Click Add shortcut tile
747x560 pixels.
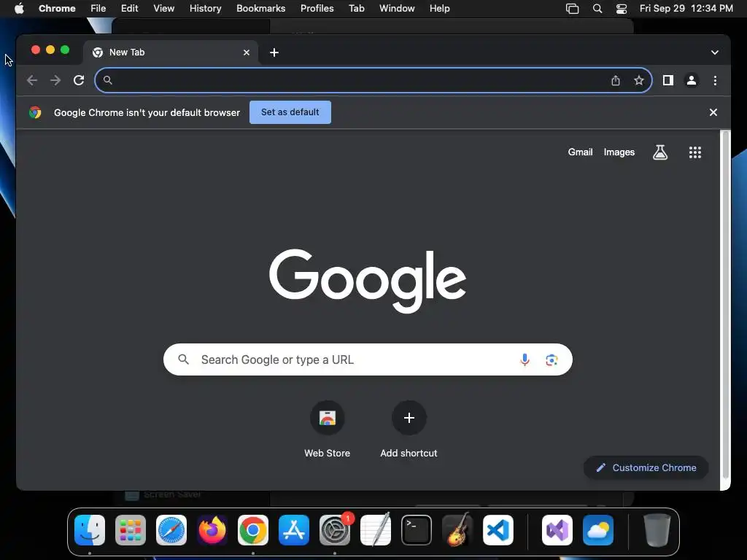[x=409, y=429]
